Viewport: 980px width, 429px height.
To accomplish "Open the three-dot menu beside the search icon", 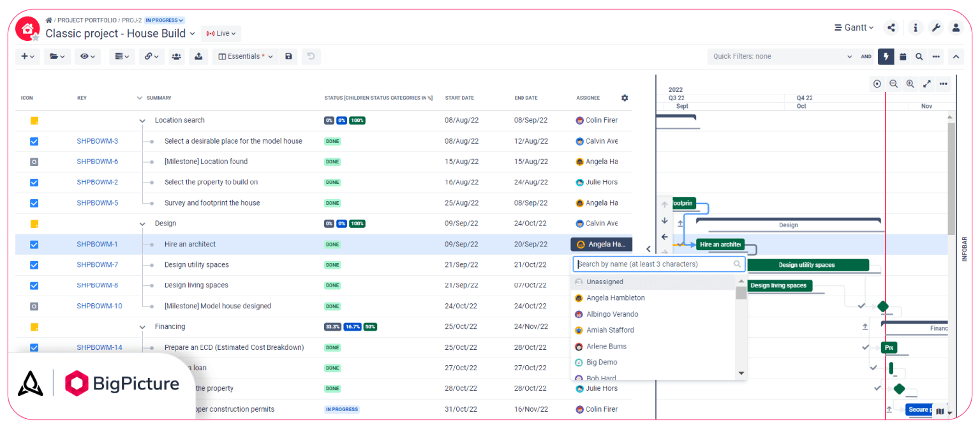I will (x=936, y=56).
